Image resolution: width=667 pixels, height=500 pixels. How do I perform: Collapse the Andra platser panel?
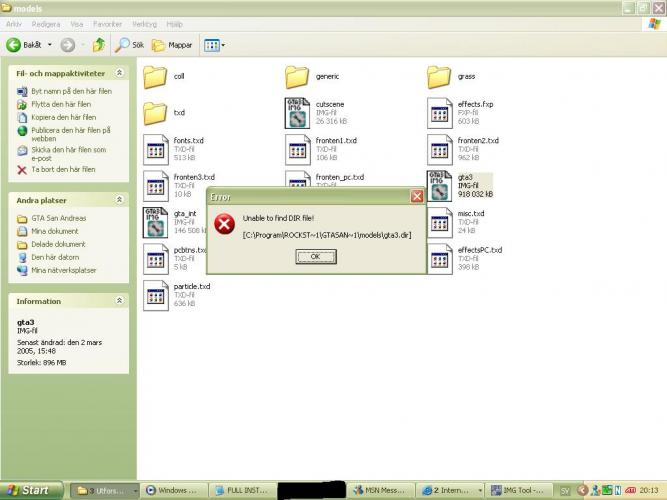click(120, 200)
